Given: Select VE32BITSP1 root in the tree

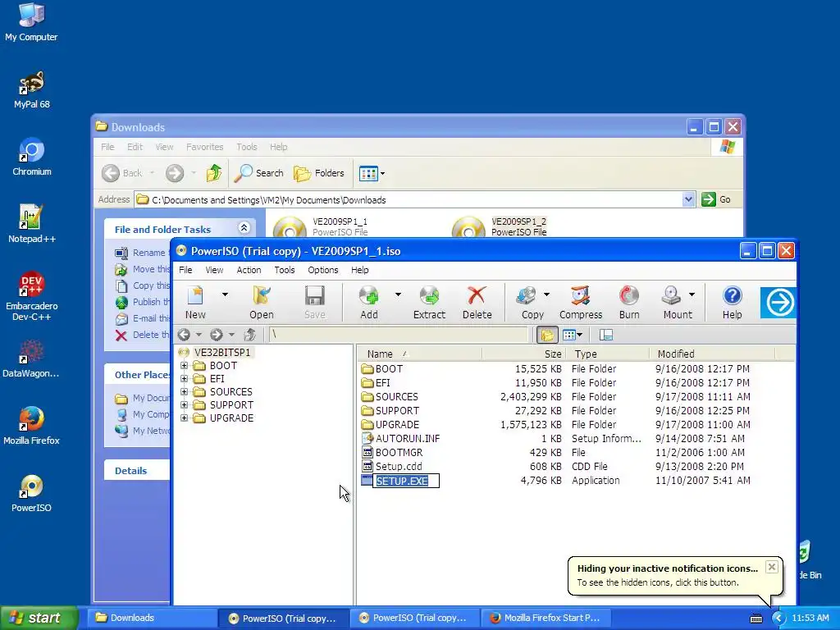Looking at the screenshot, I should [x=221, y=353].
